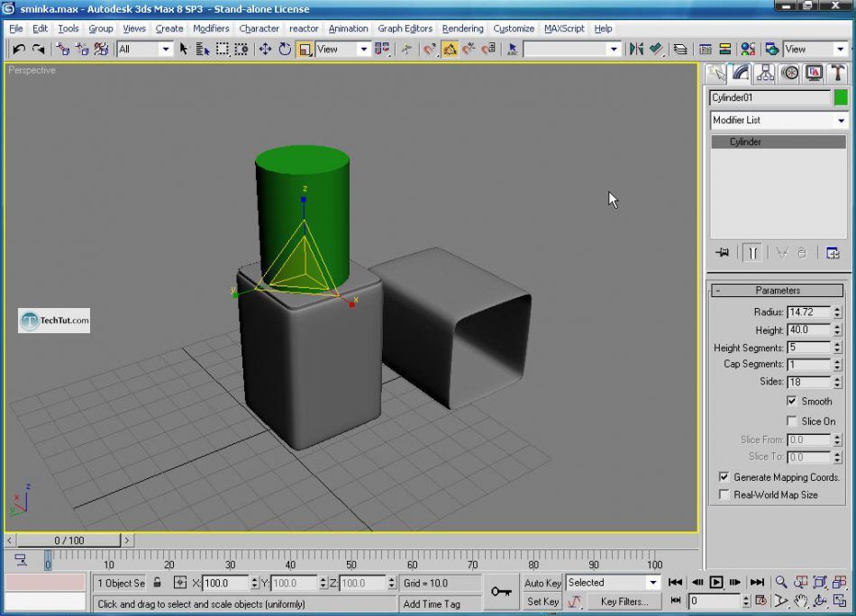Uncheck the Smooth checkbox

tap(792, 402)
